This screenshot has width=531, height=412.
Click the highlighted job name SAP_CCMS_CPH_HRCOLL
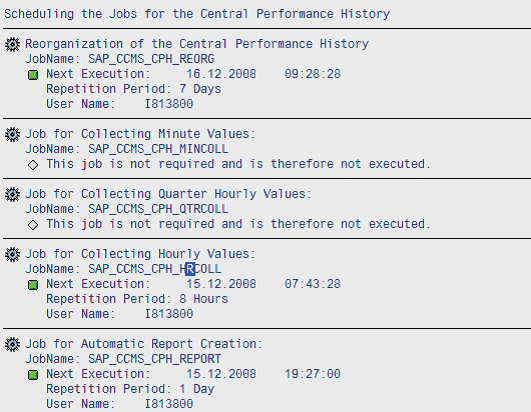pyautogui.click(x=155, y=269)
